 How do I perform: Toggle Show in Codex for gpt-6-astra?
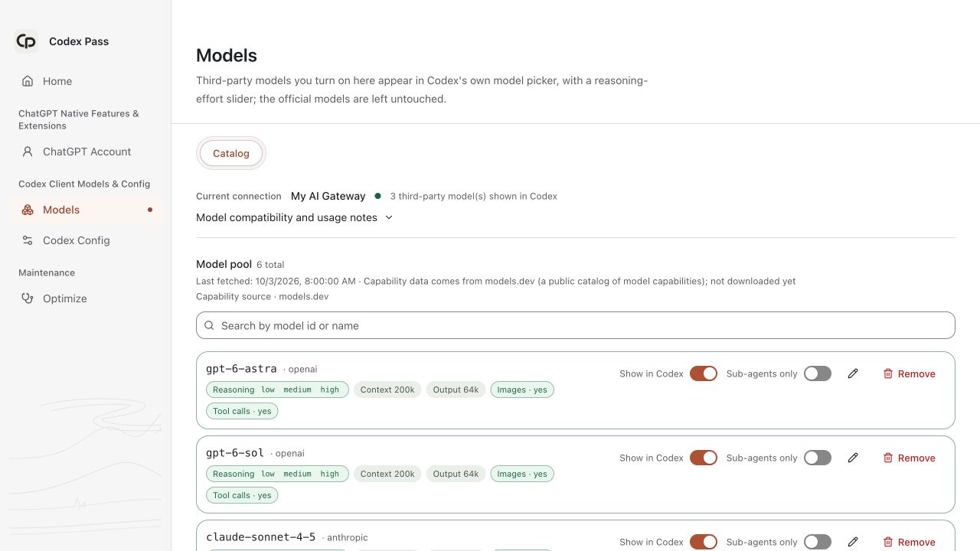[x=704, y=373]
